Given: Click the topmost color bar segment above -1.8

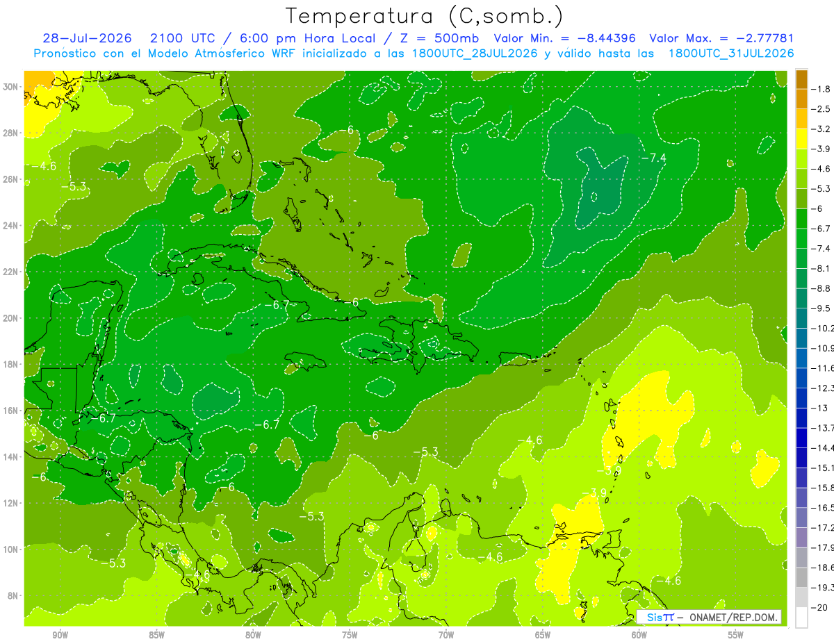Looking at the screenshot, I should tap(801, 79).
